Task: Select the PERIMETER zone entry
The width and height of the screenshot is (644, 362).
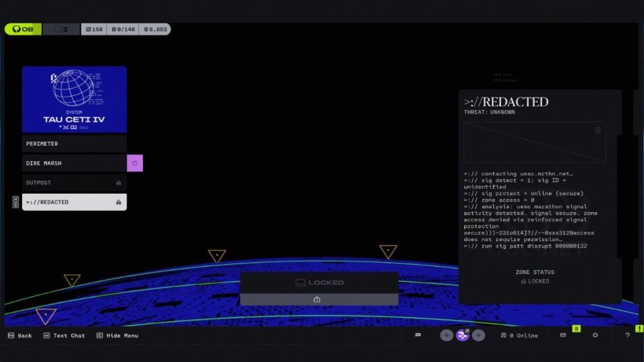Action: point(74,143)
